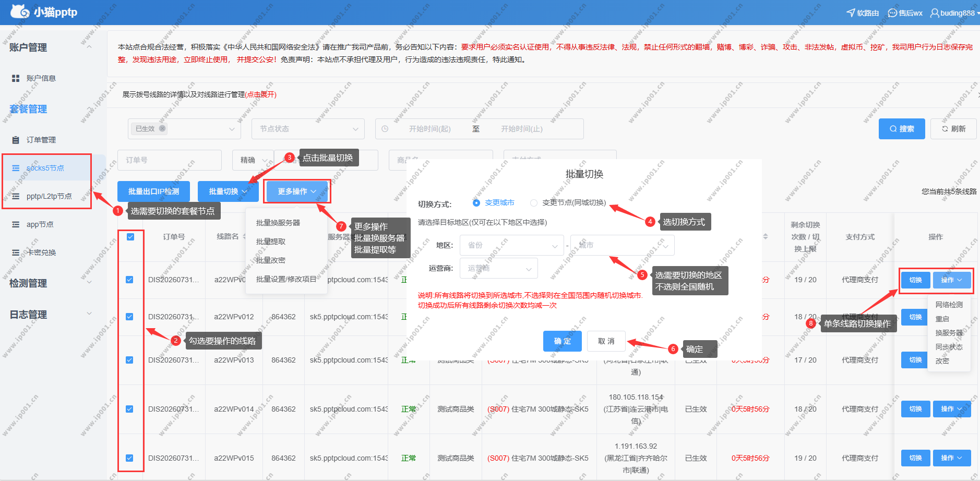Choose 网络检测 in the row 操作 menu
The height and width of the screenshot is (481, 980).
click(949, 305)
